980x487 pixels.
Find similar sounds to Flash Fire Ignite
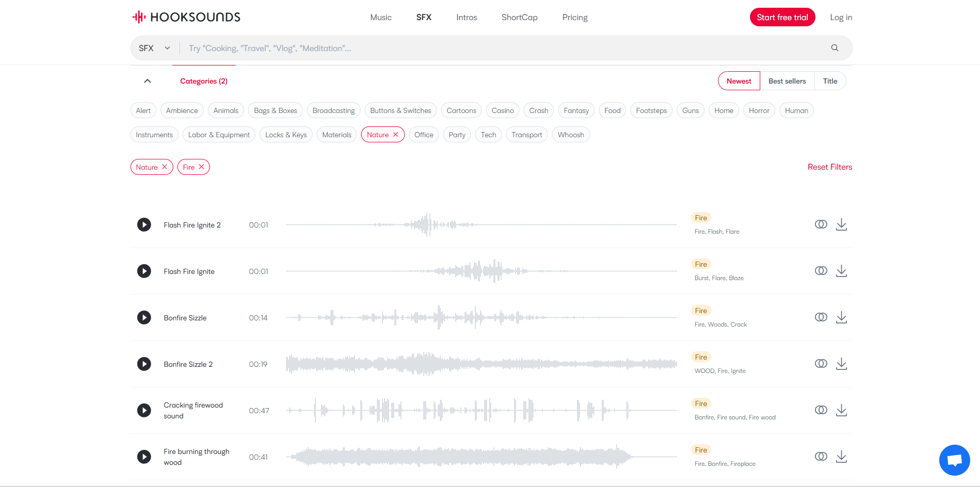[821, 270]
